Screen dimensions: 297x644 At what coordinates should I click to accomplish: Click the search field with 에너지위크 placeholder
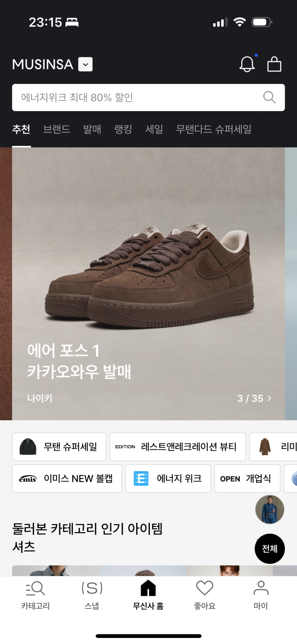coord(148,98)
